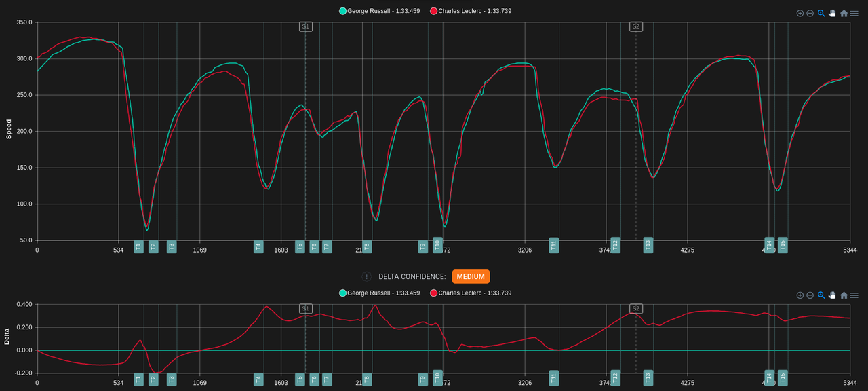Select the T10 turn marker on Delta chart

[x=437, y=378]
